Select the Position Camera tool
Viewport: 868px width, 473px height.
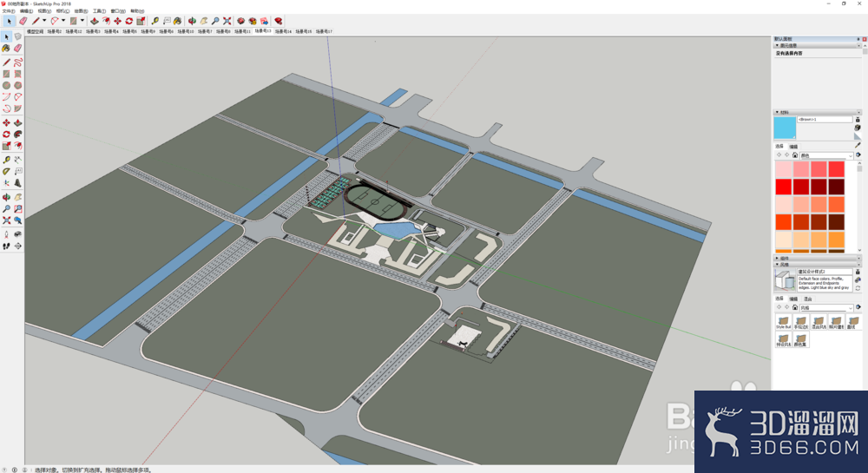[6, 234]
